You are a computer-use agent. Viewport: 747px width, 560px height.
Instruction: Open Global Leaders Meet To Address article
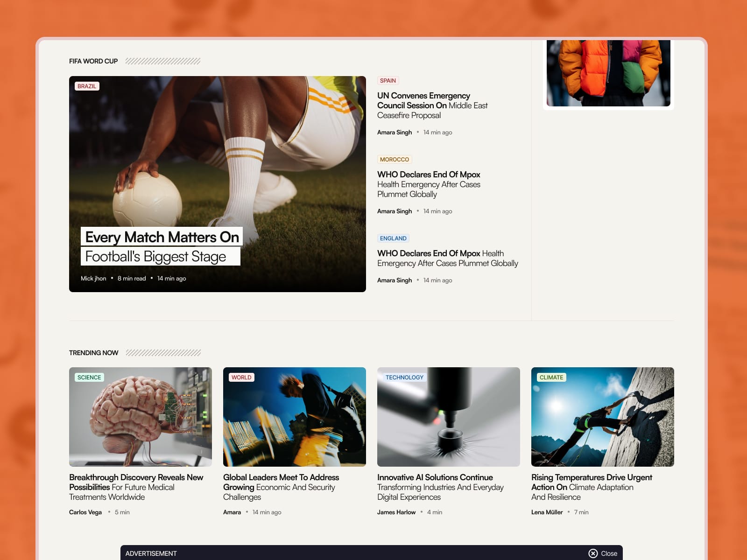(x=281, y=487)
